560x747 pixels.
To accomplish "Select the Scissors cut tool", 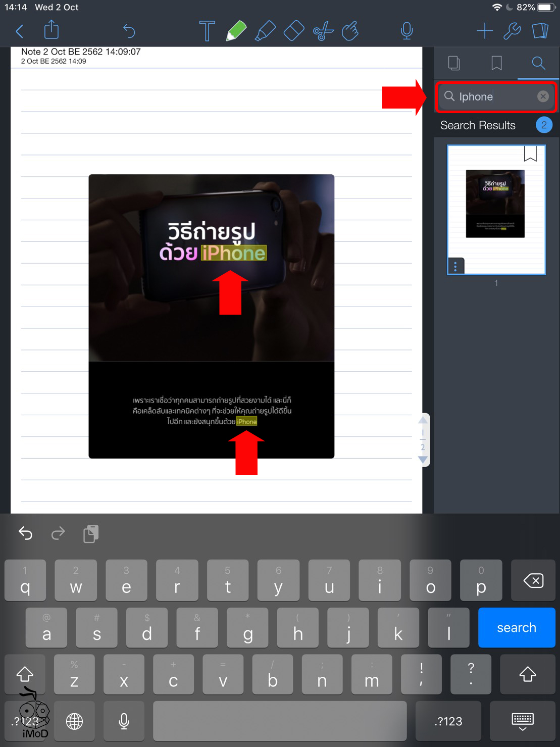I will pos(323,31).
